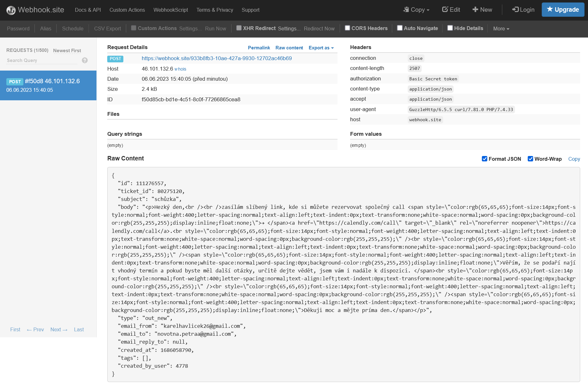Click the whois link next to host IP
The image size is (588, 387).
(x=180, y=69)
